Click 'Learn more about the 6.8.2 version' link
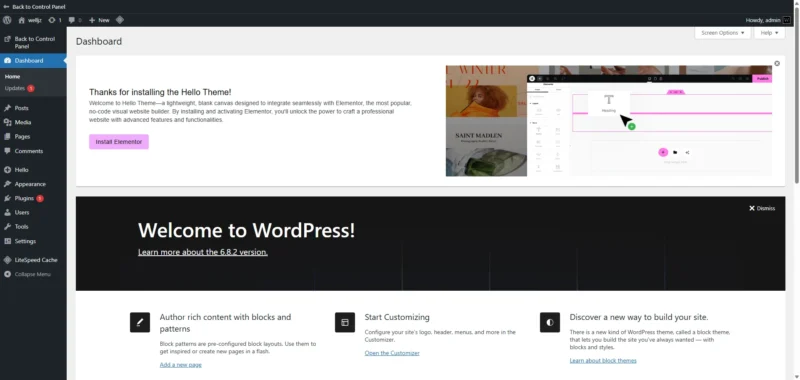 [203, 252]
